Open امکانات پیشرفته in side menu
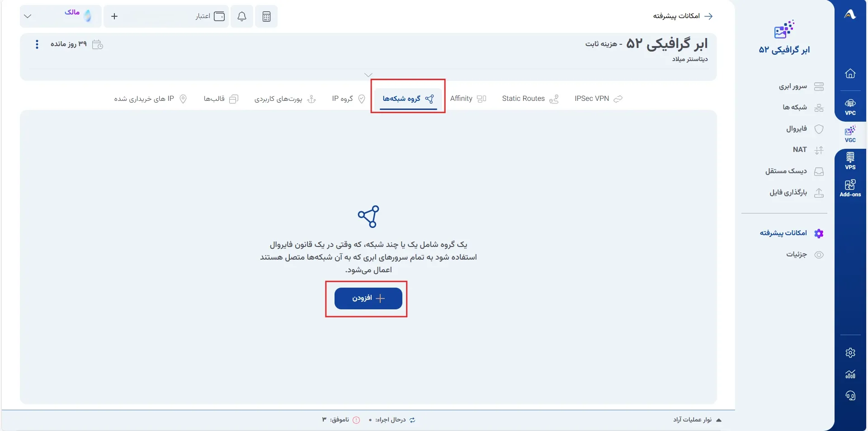Viewport: 868px width, 431px height. pyautogui.click(x=792, y=233)
